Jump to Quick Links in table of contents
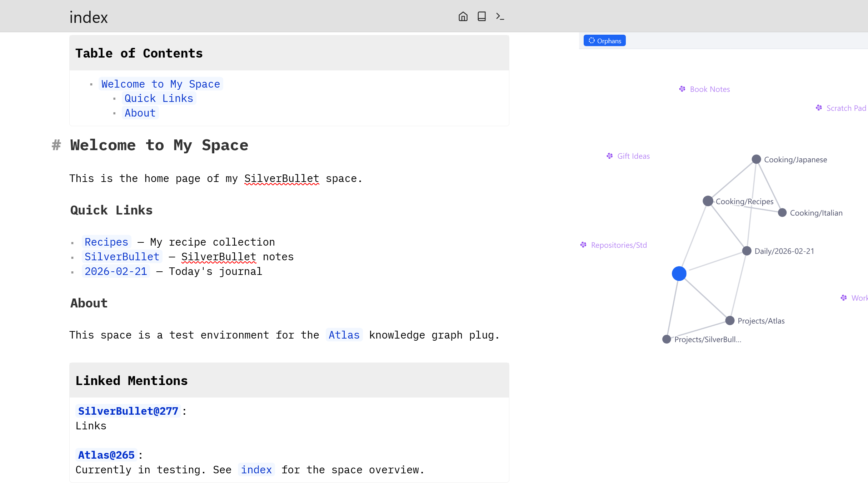Viewport: 868px width, 503px height. click(159, 98)
